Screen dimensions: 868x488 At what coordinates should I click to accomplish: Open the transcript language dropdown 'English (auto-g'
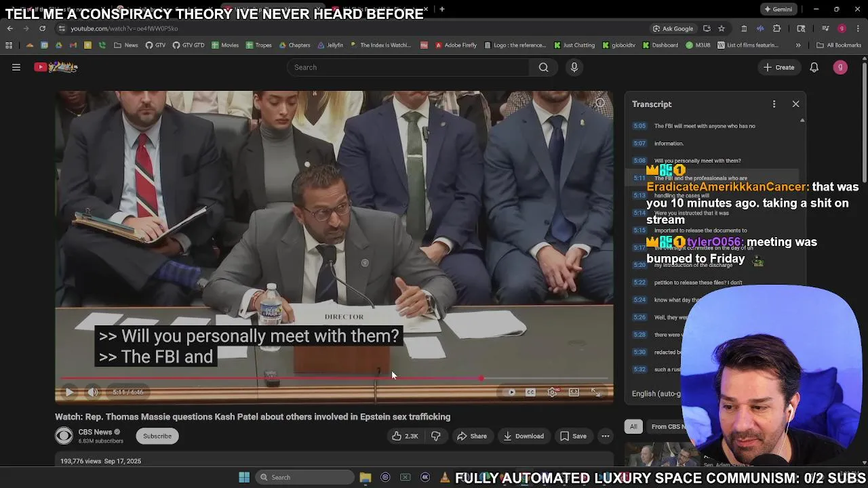point(656,394)
